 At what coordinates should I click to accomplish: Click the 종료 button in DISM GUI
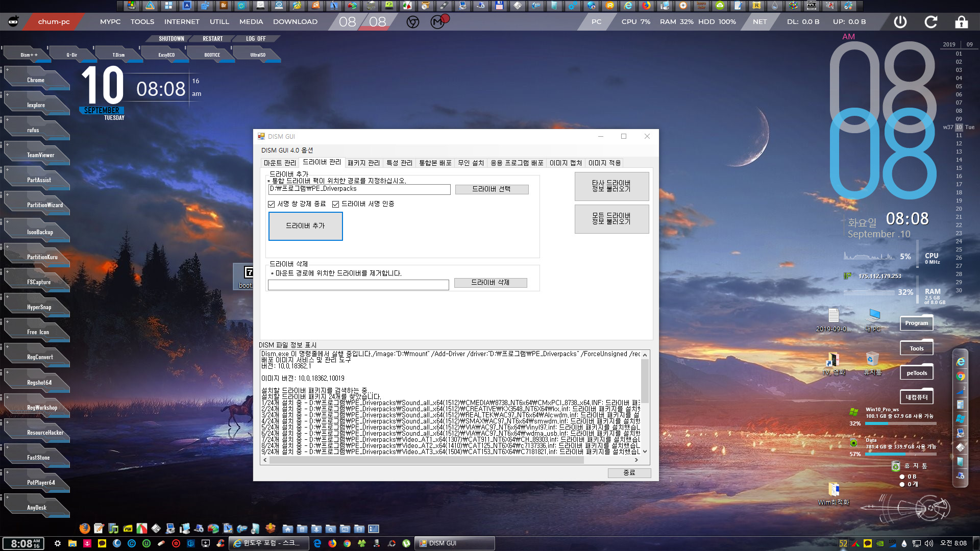point(629,473)
